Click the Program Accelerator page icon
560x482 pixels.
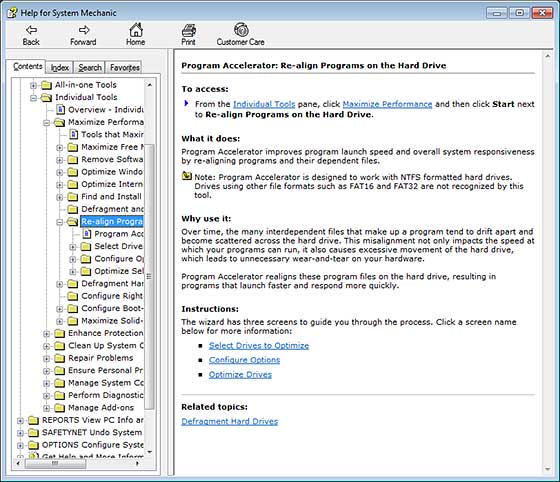tap(87, 234)
